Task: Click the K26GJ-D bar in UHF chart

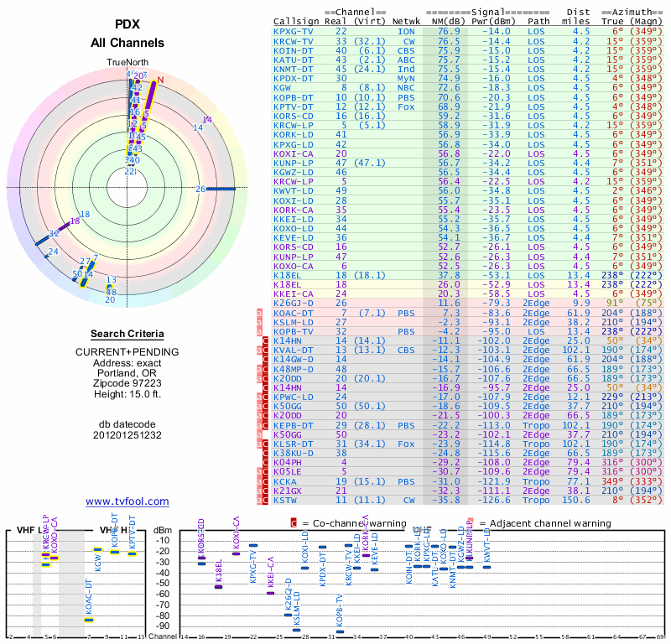Action: pos(288,615)
